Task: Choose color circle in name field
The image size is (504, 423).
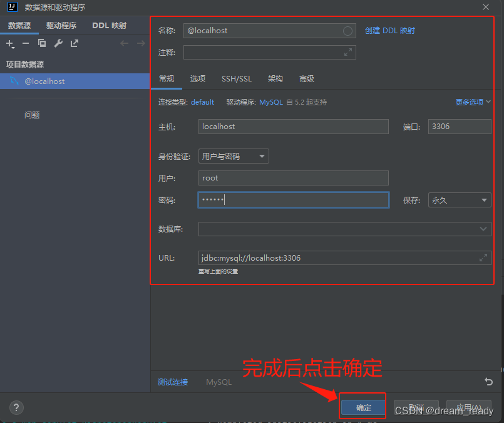Action: (x=347, y=31)
